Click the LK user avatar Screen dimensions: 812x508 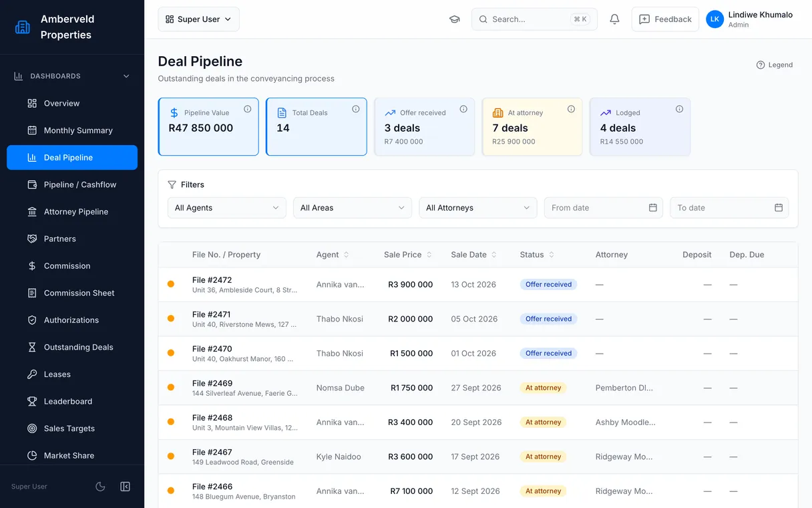(715, 19)
